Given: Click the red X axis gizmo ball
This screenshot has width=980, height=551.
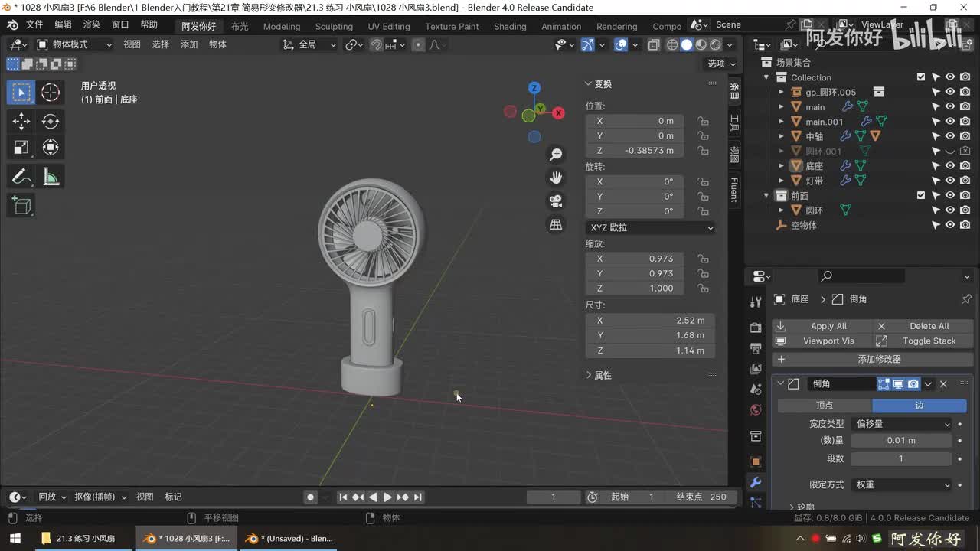Looking at the screenshot, I should (x=559, y=113).
